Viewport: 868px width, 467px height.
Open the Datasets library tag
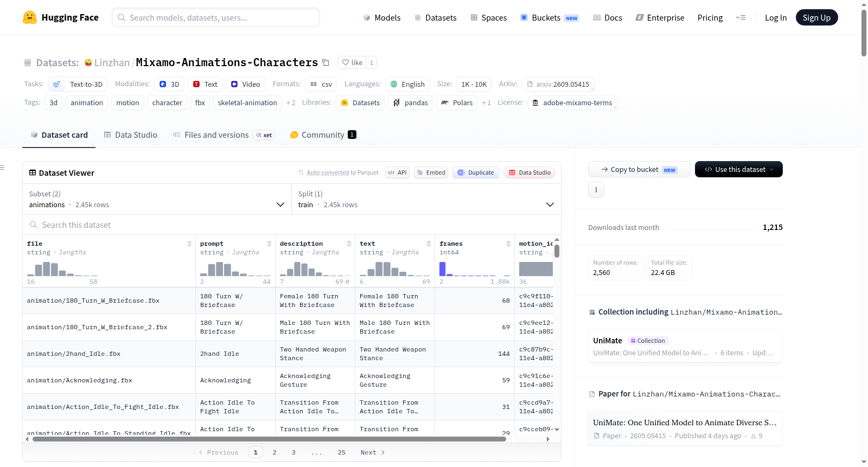pyautogui.click(x=360, y=103)
